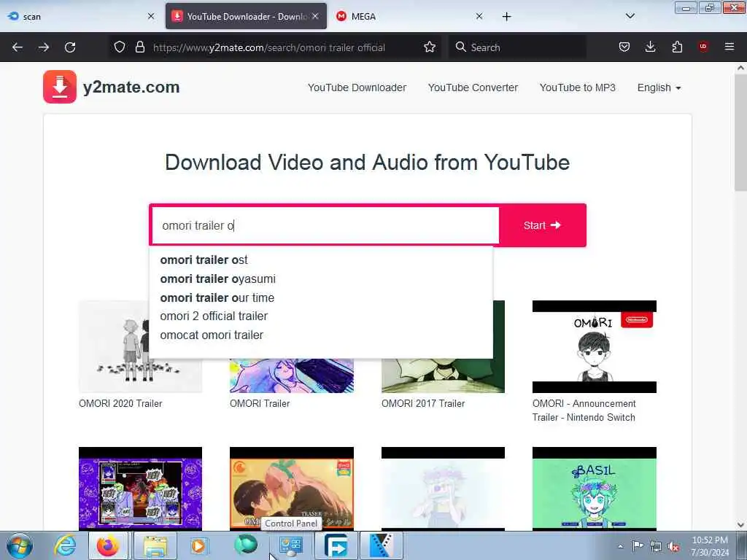The height and width of the screenshot is (560, 747).
Task: Open the media player taskbar icon
Action: point(199,545)
